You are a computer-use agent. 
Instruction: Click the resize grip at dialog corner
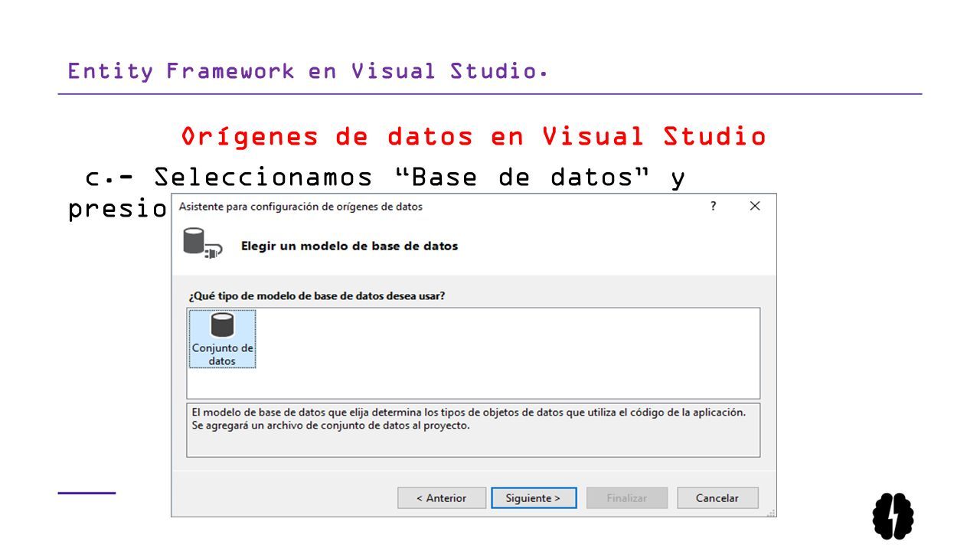771,512
